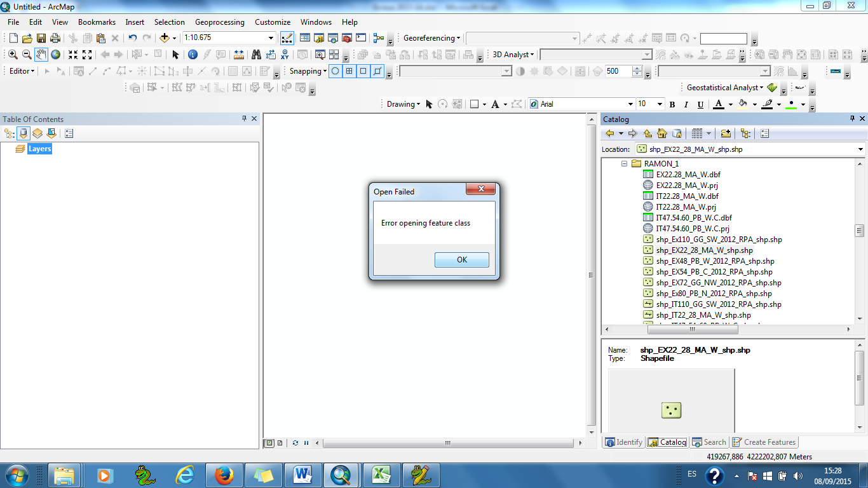This screenshot has width=868, height=488.
Task: Toggle Bold text formatting
Action: pos(672,104)
